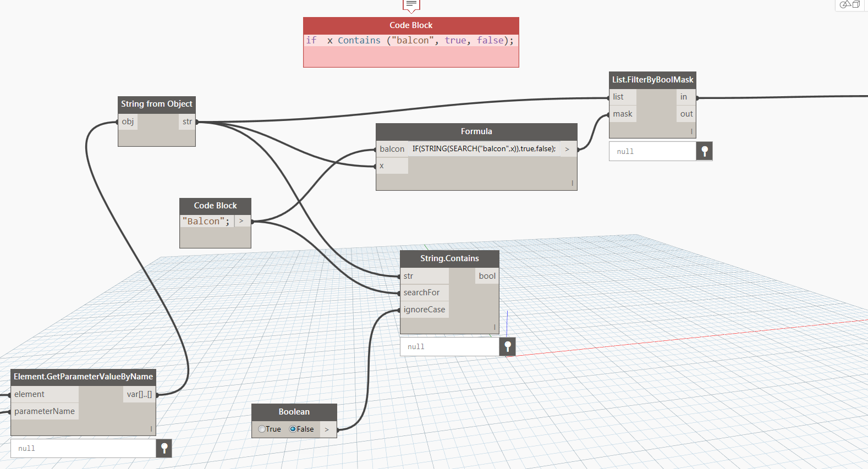This screenshot has height=469, width=868.
Task: Click the Formula expression text field
Action: tap(484, 149)
